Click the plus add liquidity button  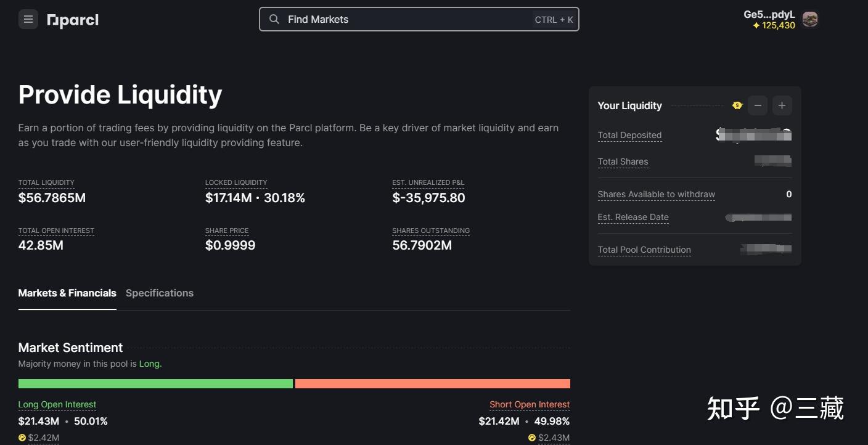click(x=782, y=105)
